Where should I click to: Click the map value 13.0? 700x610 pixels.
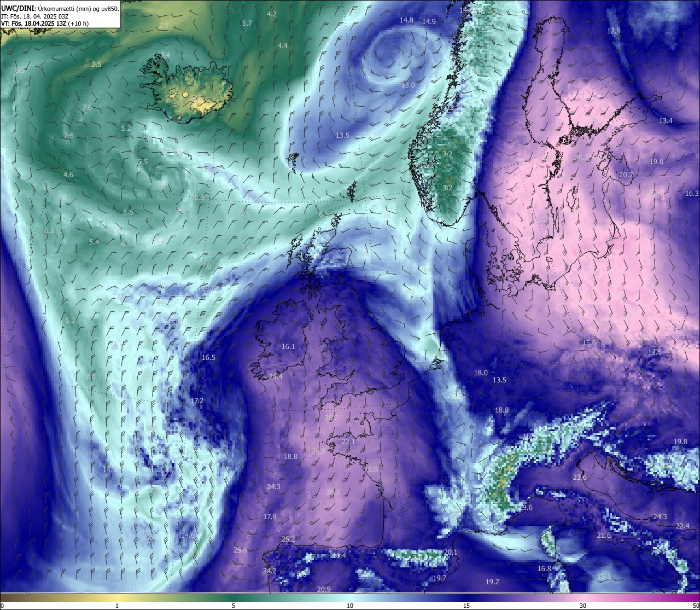point(409,85)
